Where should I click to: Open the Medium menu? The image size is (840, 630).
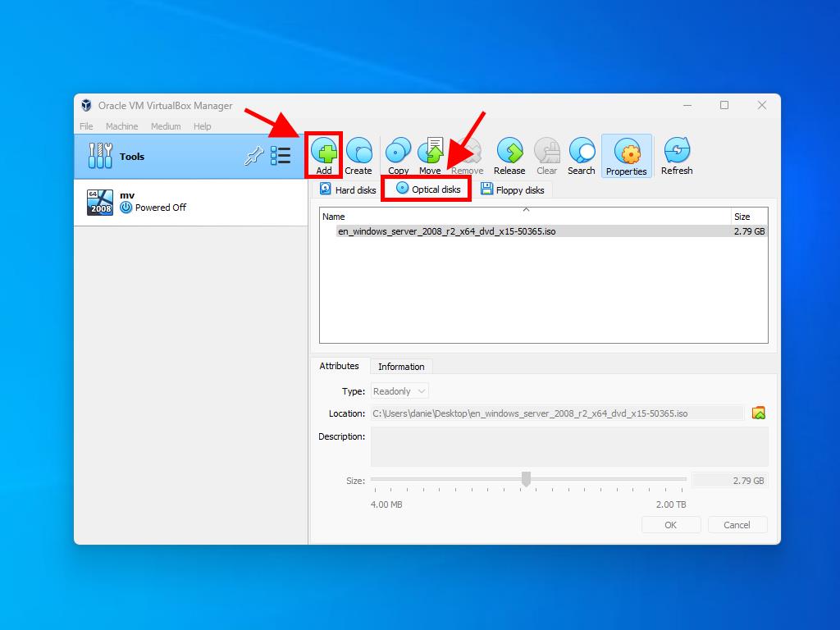[x=166, y=126]
